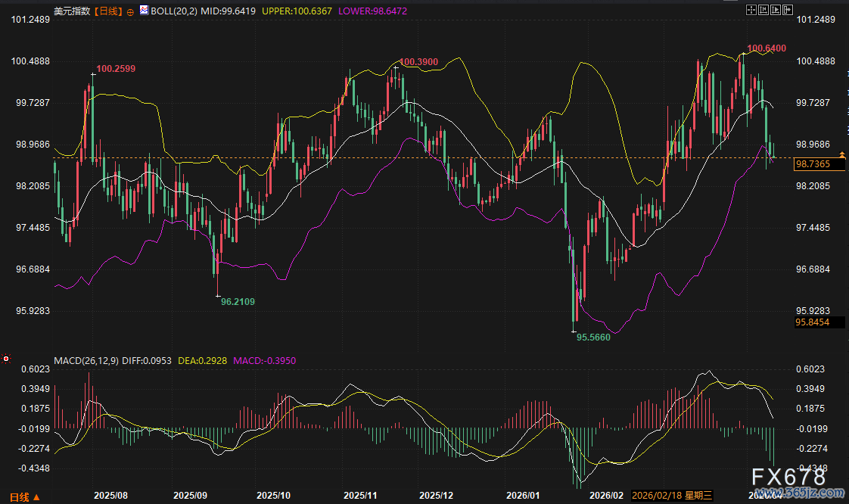The image size is (849, 504).
Task: Click the red dot icon beside the MACD pane
Action: pyautogui.click(x=6, y=359)
